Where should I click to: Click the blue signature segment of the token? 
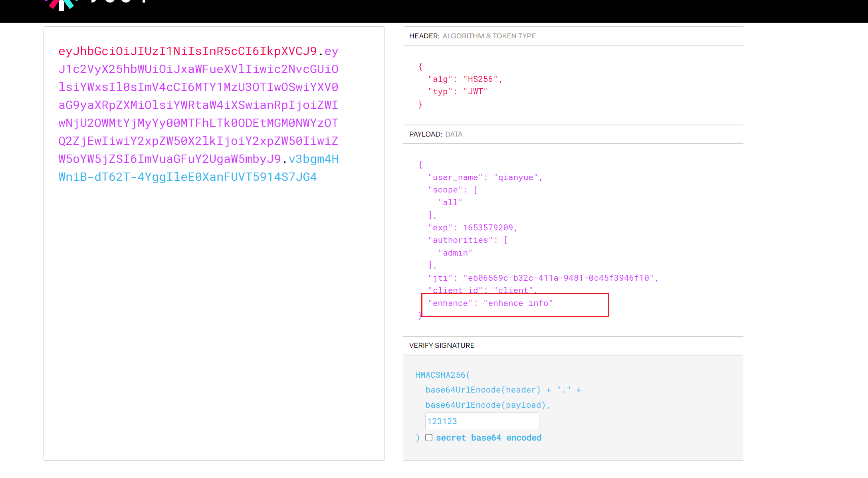click(x=188, y=177)
